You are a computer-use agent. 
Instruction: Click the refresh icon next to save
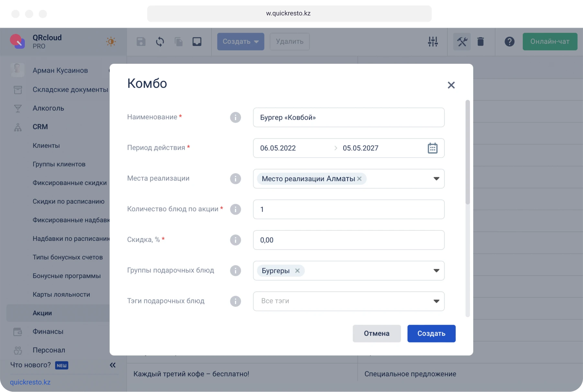160,41
